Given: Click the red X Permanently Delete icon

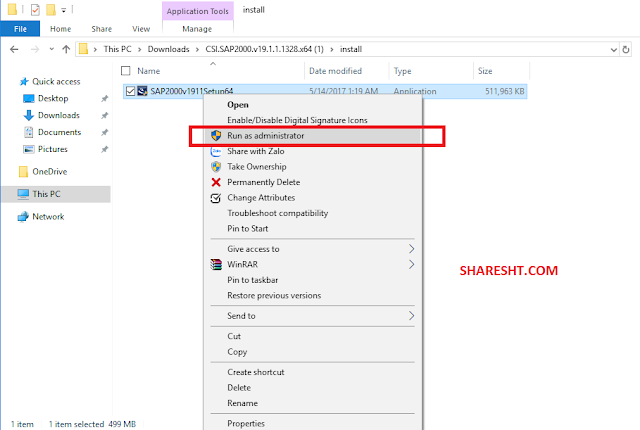Looking at the screenshot, I should pos(216,182).
